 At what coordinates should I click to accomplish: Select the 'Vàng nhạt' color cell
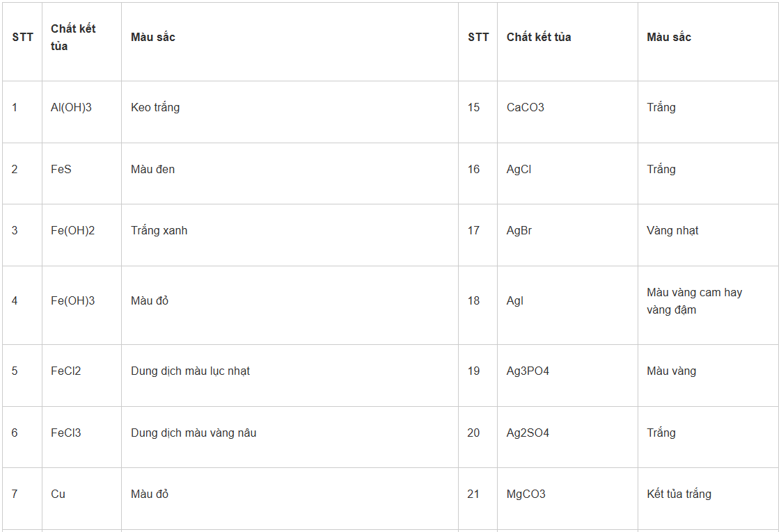pyautogui.click(x=672, y=231)
